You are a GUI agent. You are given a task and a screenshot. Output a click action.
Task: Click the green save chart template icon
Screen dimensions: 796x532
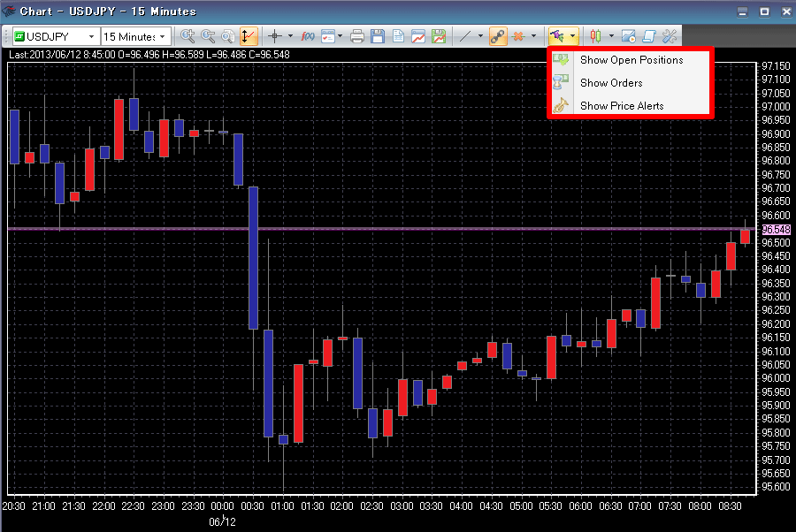pos(438,36)
